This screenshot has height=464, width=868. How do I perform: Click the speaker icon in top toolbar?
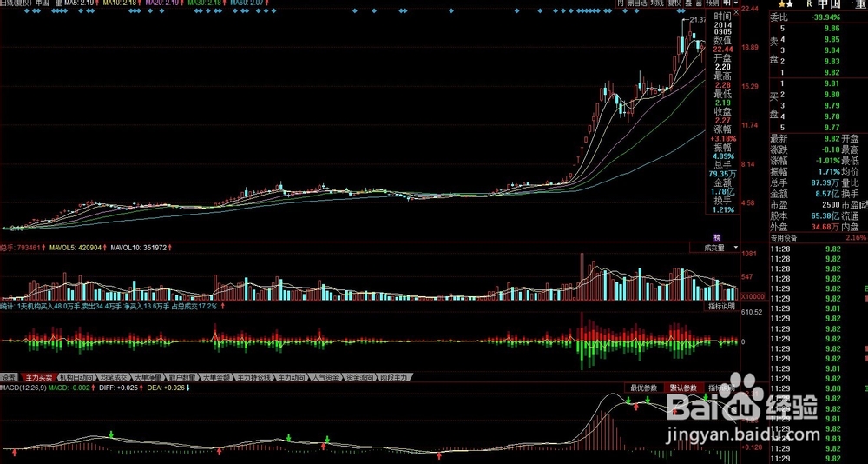click(x=727, y=3)
